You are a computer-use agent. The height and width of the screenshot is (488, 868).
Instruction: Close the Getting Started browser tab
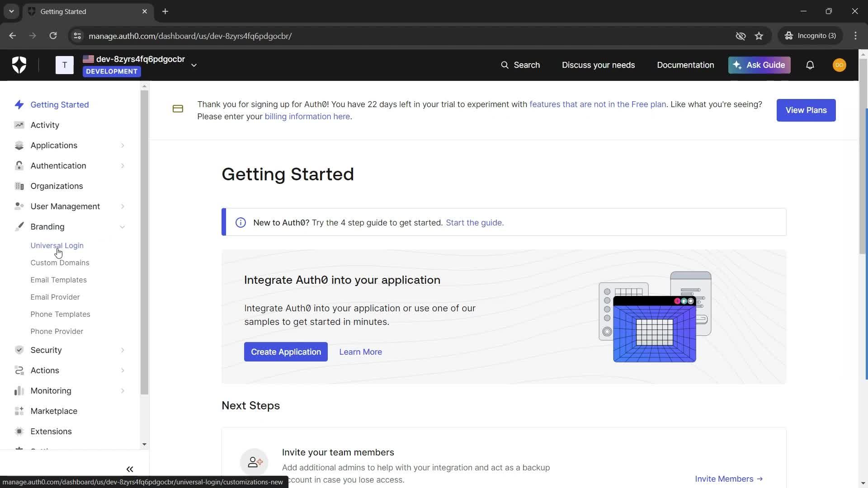point(145,11)
